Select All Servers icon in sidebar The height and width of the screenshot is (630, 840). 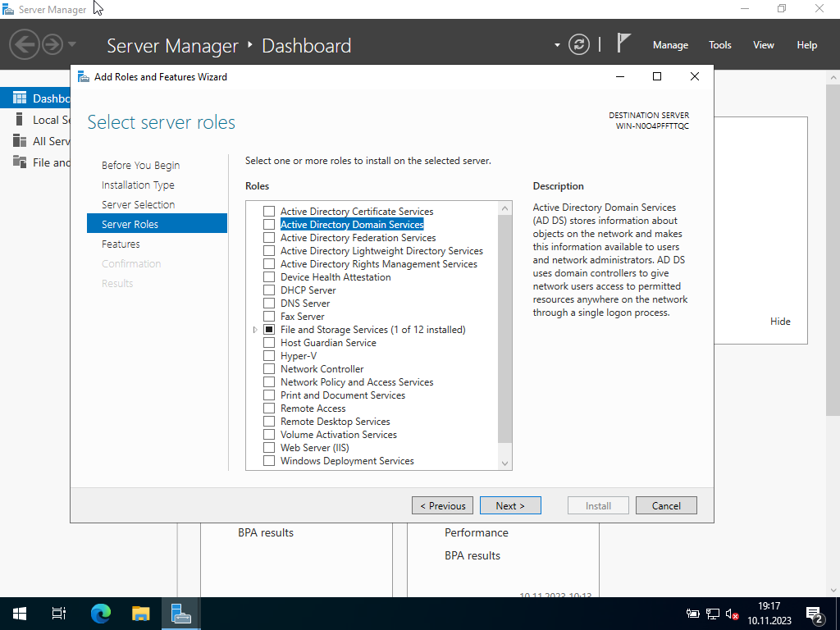click(x=20, y=140)
